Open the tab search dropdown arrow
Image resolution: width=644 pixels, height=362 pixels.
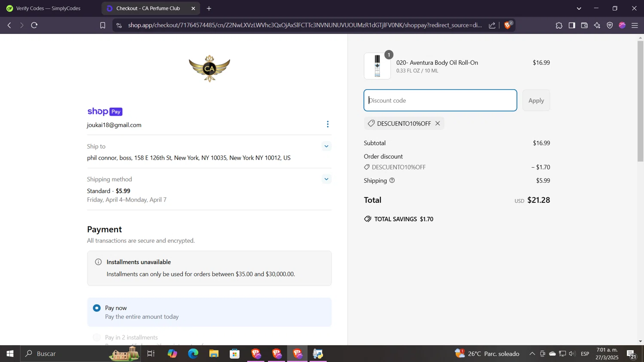(x=579, y=9)
